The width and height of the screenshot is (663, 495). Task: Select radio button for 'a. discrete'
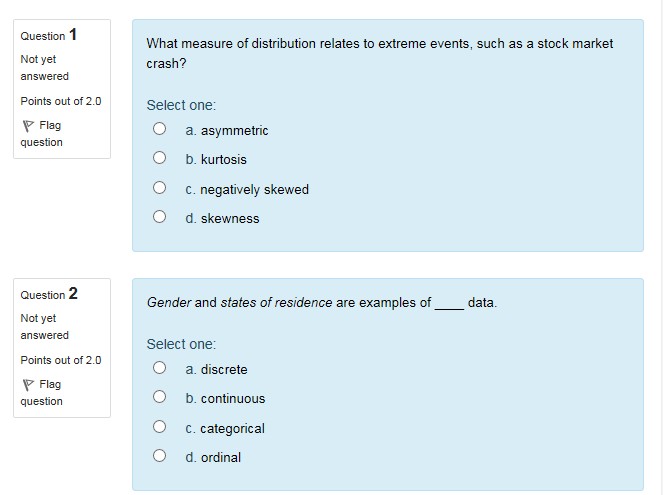[x=159, y=368]
